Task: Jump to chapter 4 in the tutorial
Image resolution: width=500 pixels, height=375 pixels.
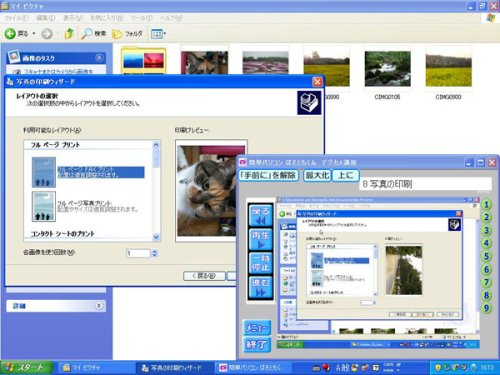Action: [486, 243]
